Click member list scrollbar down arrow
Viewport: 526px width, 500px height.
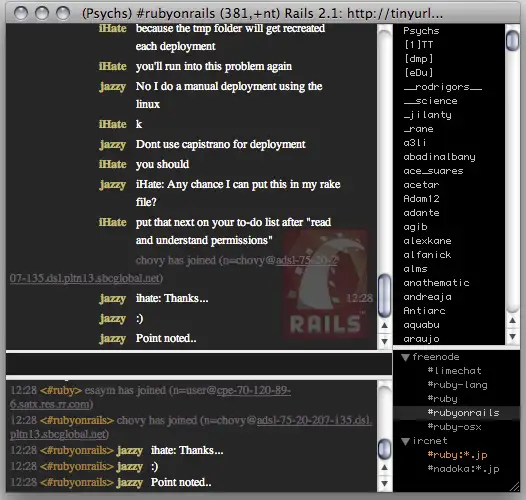512,337
